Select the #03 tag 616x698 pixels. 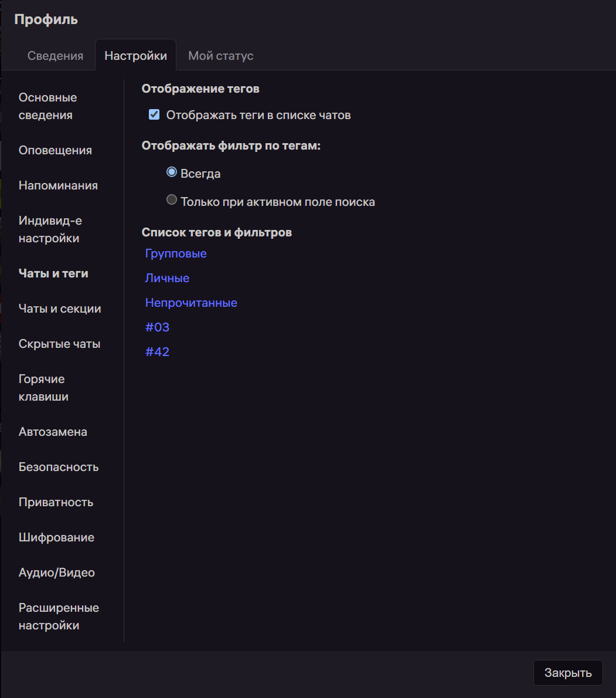pos(157,327)
